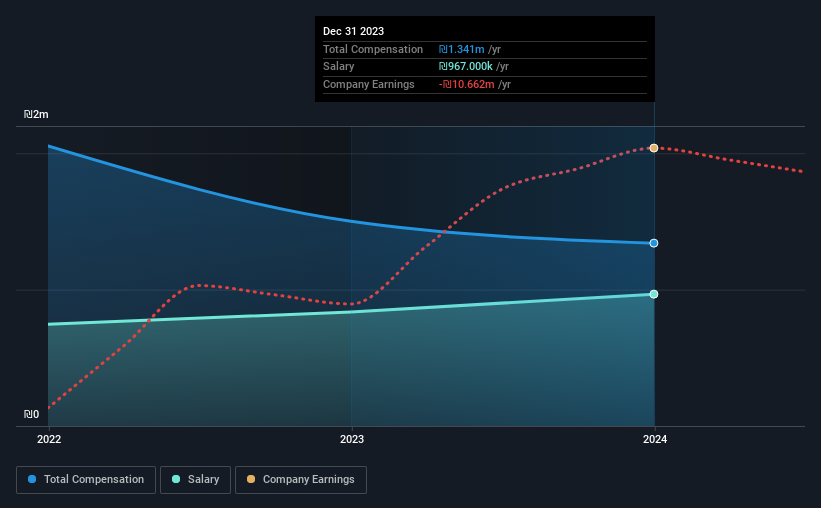Click the ₪967.000k salary value

465,67
